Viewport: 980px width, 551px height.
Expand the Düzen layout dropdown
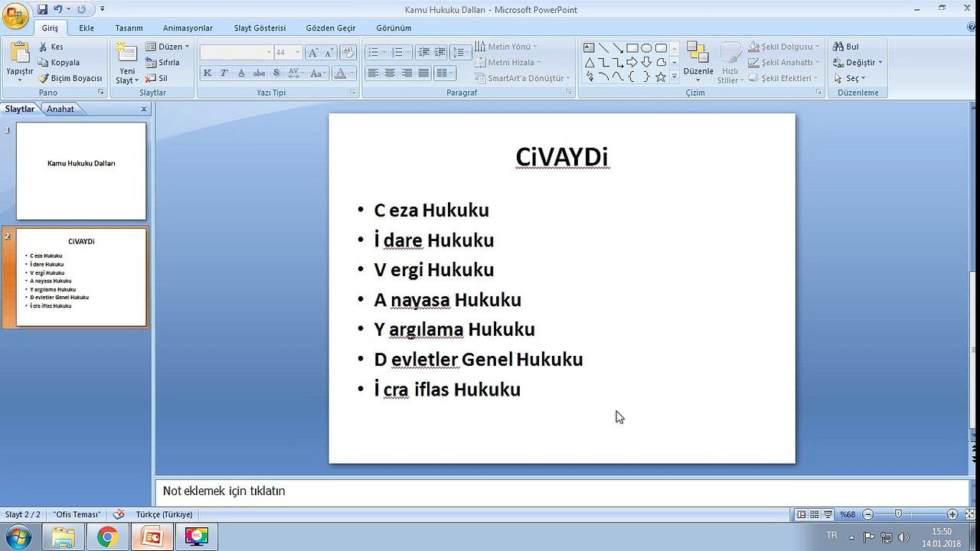167,47
